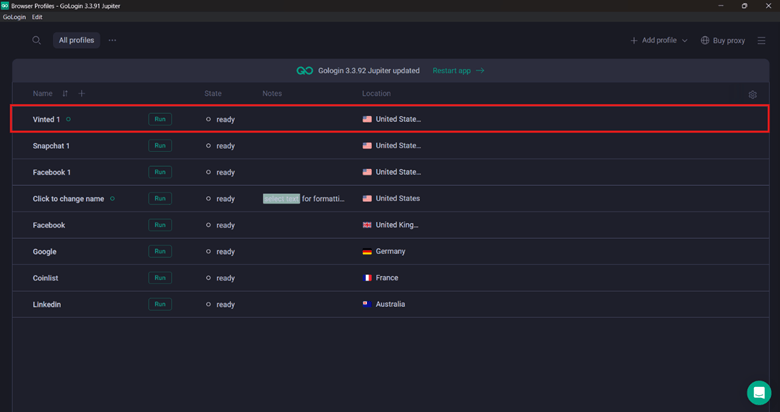This screenshot has width=780, height=412.
Task: Run the Click to change name profile
Action: pyautogui.click(x=160, y=199)
